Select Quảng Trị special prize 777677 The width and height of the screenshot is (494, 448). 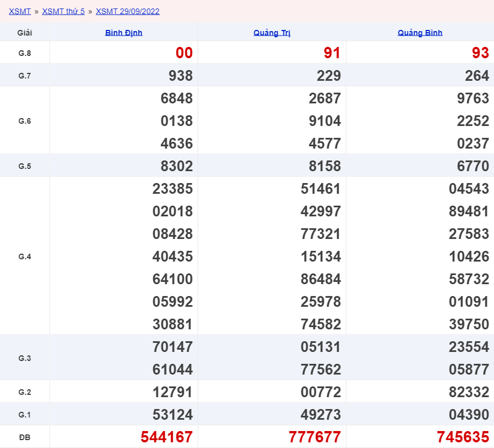[314, 437]
